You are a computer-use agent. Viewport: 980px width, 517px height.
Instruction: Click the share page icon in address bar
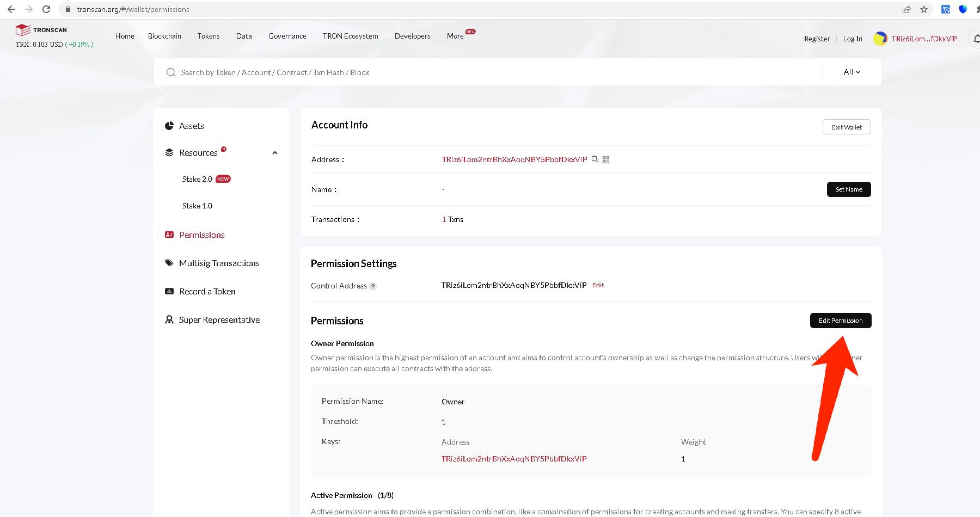[x=906, y=9]
